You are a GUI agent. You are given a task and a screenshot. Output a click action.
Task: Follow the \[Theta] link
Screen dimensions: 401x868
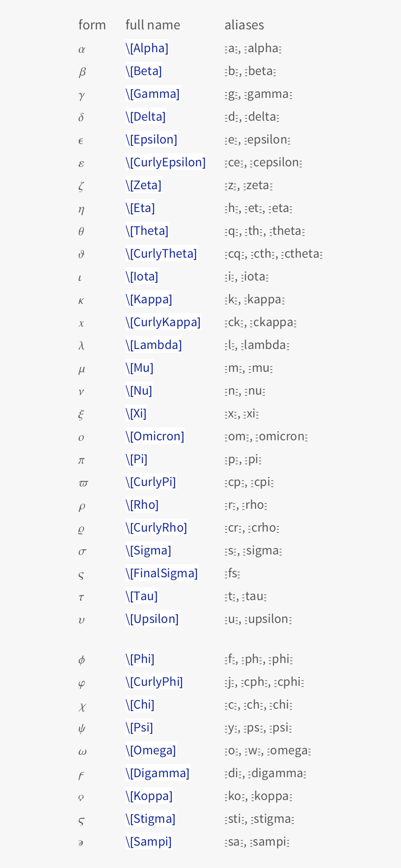pos(147,231)
